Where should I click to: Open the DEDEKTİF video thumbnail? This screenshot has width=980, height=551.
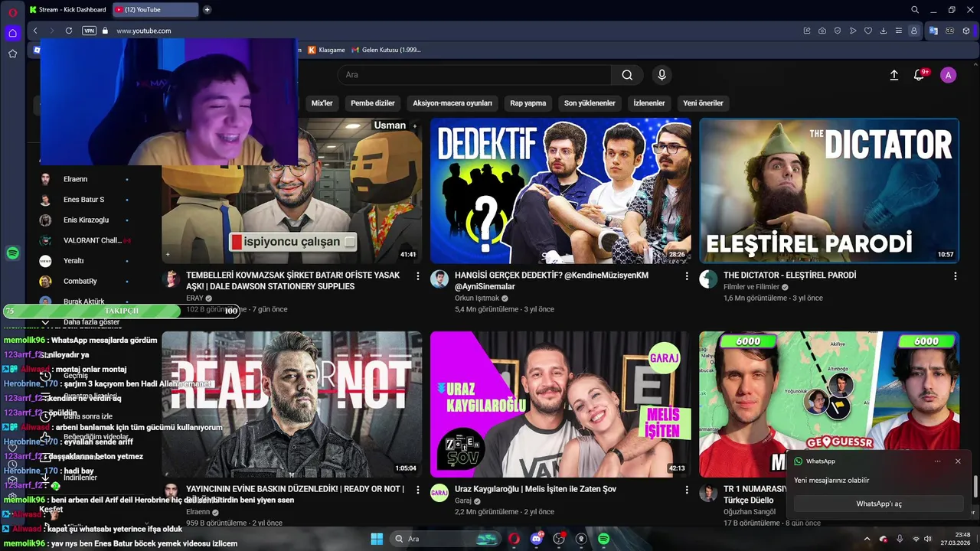coord(560,191)
